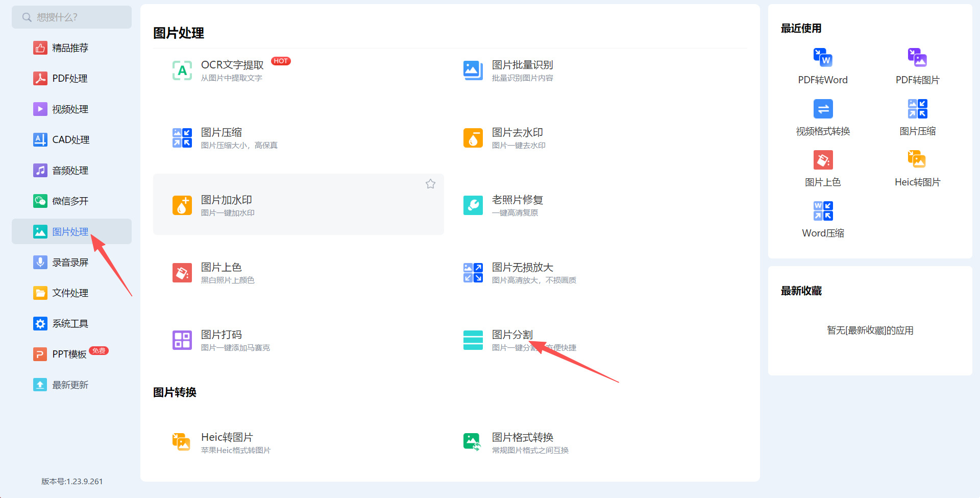Click the 批量识别图片内容 description
The height and width of the screenshot is (498, 980).
(x=523, y=78)
